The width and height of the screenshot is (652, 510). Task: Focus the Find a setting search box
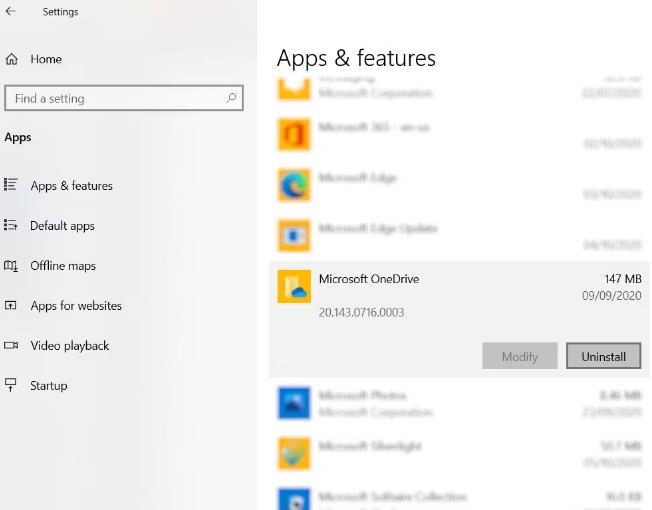pos(123,98)
